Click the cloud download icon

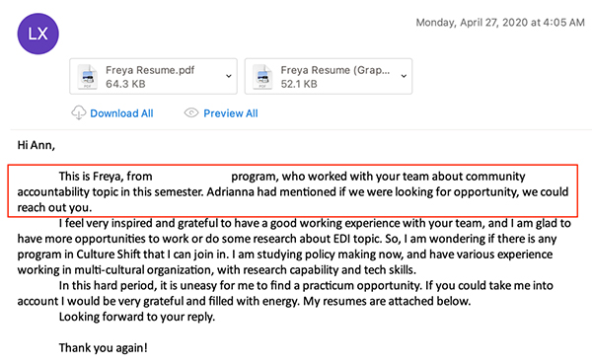(79, 112)
